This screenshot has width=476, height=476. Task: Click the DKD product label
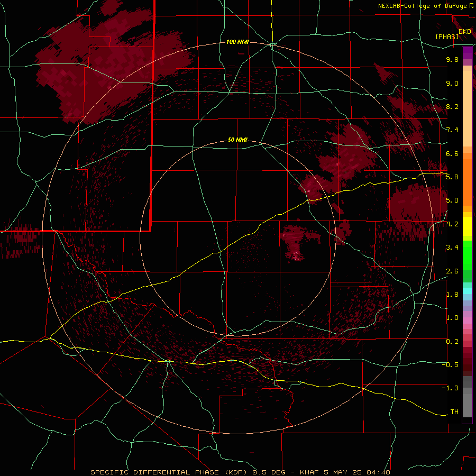click(465, 31)
